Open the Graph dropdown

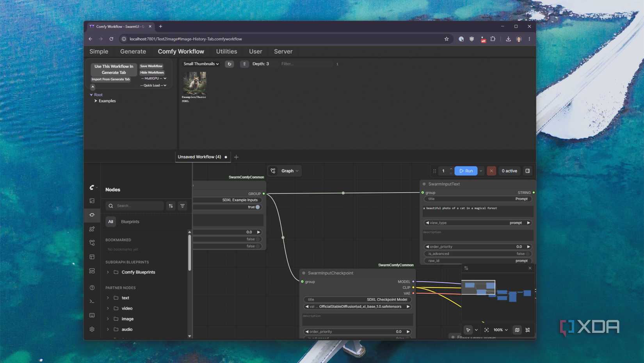pos(290,171)
